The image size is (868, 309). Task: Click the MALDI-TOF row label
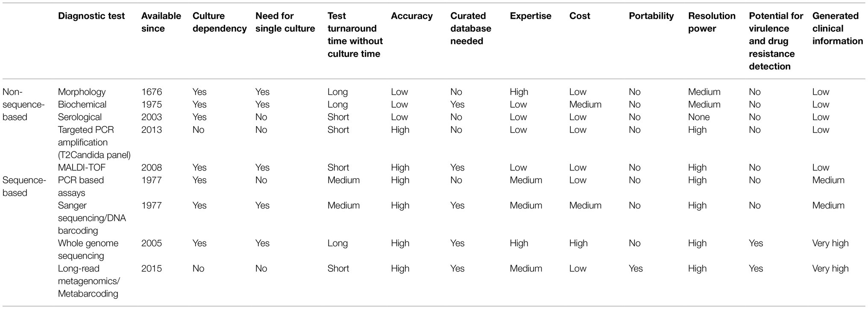click(x=82, y=168)
